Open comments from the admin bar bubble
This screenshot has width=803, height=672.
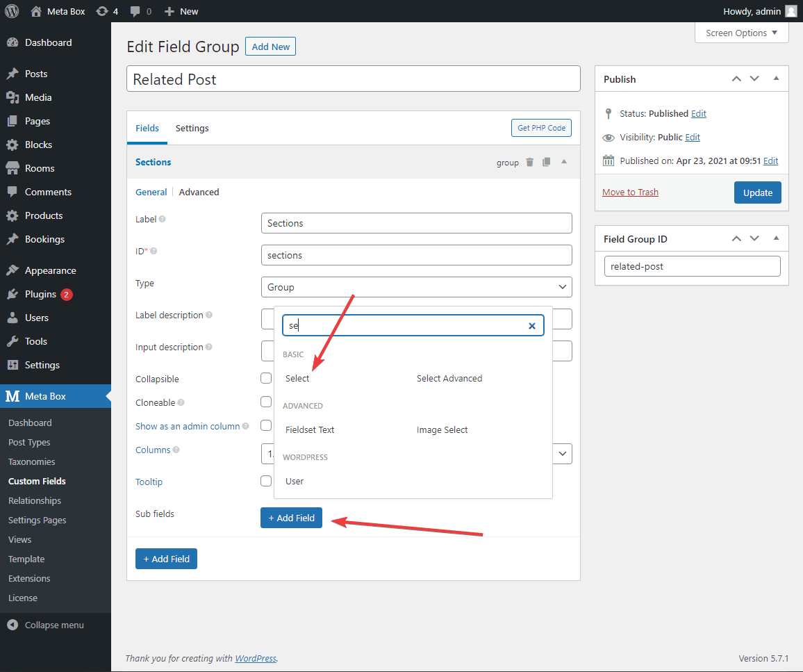(137, 10)
